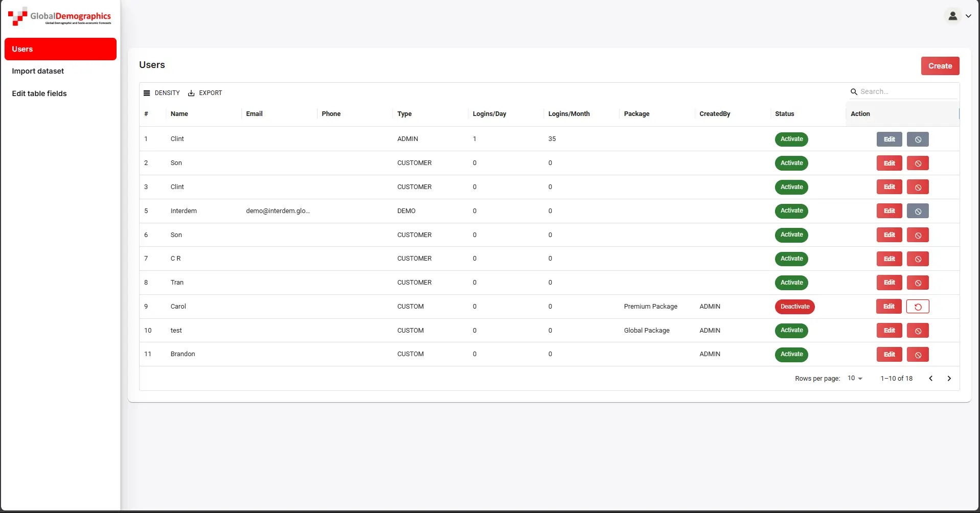Go to next page of users

(949, 379)
